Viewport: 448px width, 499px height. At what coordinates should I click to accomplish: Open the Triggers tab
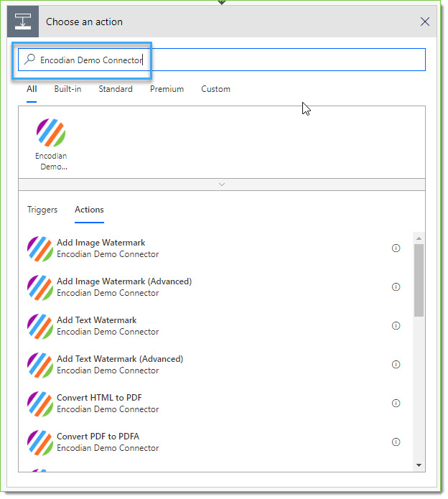tap(42, 210)
